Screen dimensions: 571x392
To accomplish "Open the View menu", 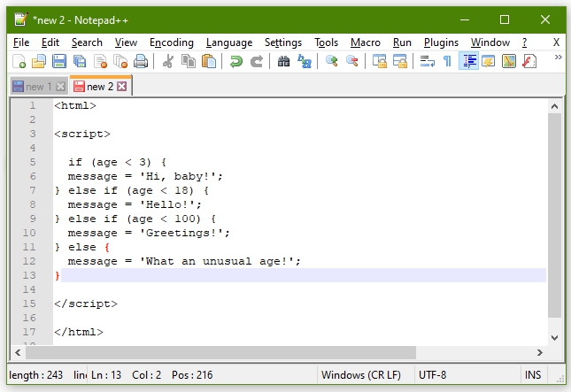I will (x=126, y=42).
